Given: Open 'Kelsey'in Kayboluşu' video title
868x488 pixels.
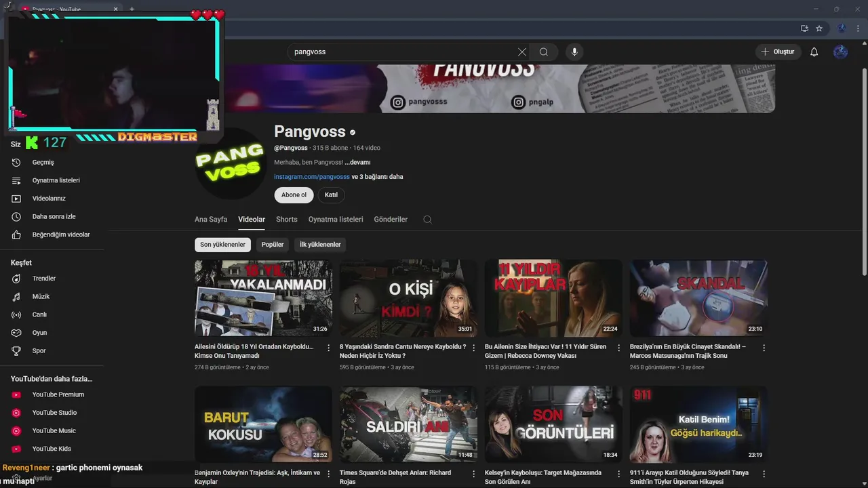Looking at the screenshot, I should click(x=543, y=477).
